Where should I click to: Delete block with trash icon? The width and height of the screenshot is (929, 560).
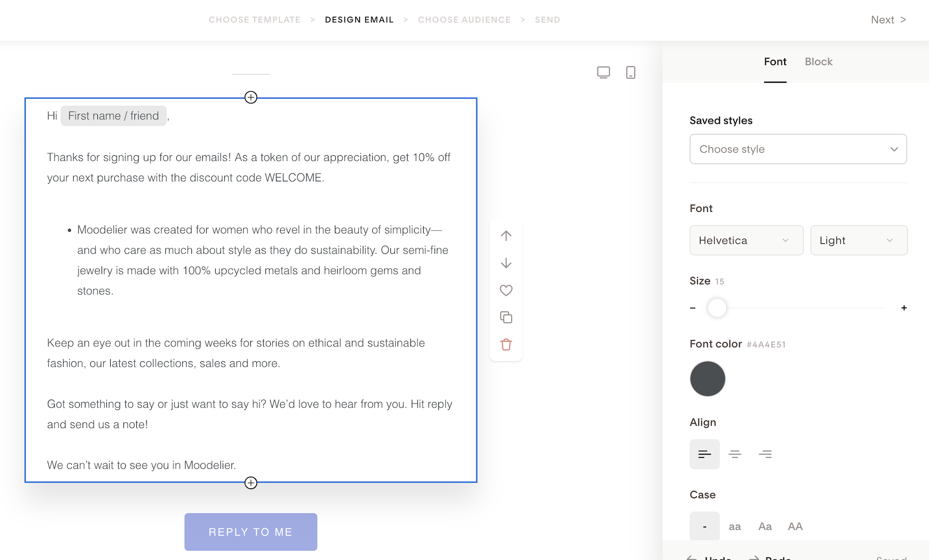click(506, 345)
